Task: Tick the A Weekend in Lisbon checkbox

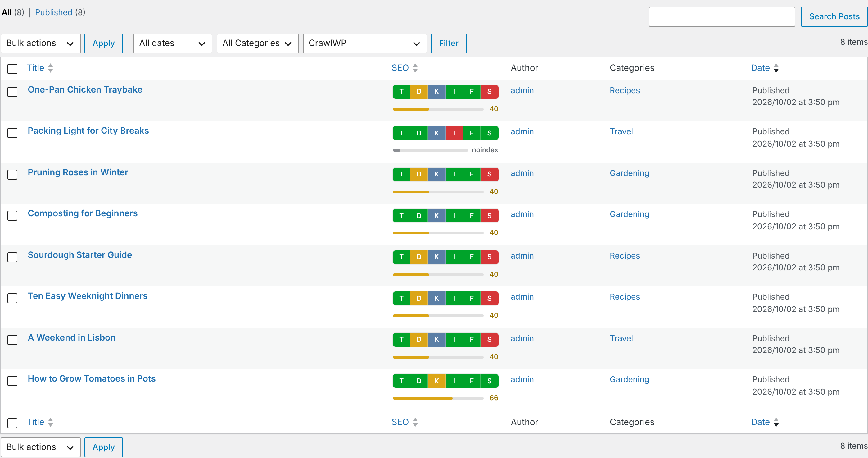Action: [12, 340]
